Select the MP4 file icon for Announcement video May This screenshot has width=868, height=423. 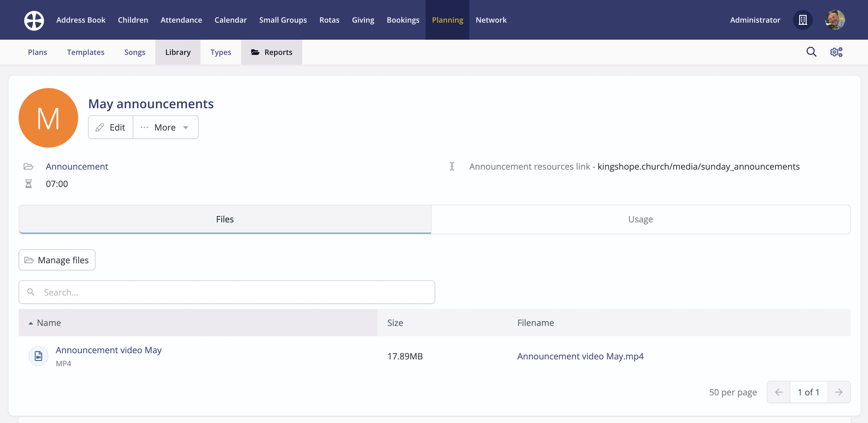pyautogui.click(x=38, y=356)
